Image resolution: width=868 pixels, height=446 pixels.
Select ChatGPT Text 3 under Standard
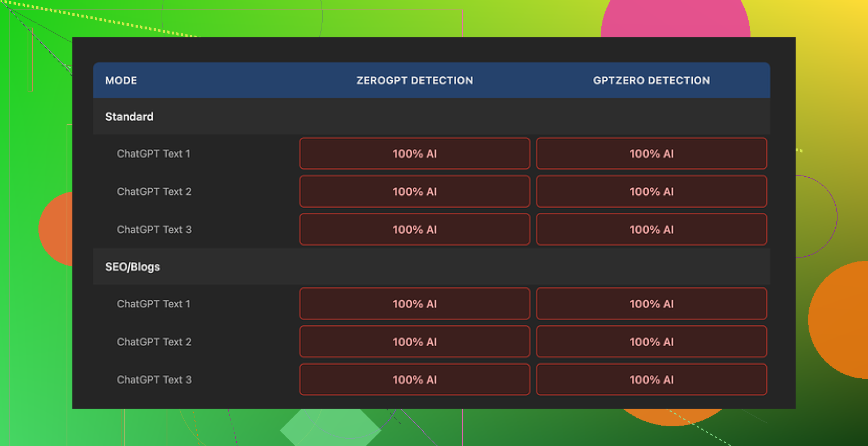[154, 229]
